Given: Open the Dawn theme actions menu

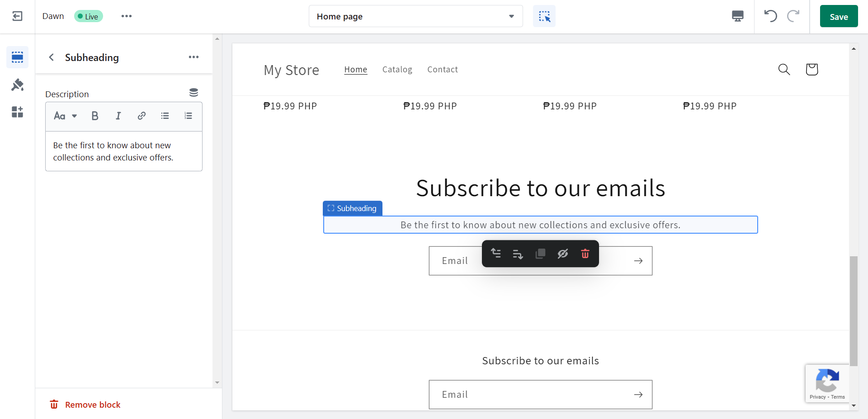Looking at the screenshot, I should (x=127, y=16).
